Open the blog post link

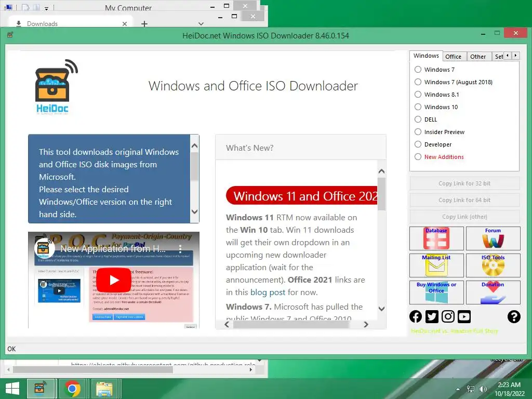click(268, 292)
